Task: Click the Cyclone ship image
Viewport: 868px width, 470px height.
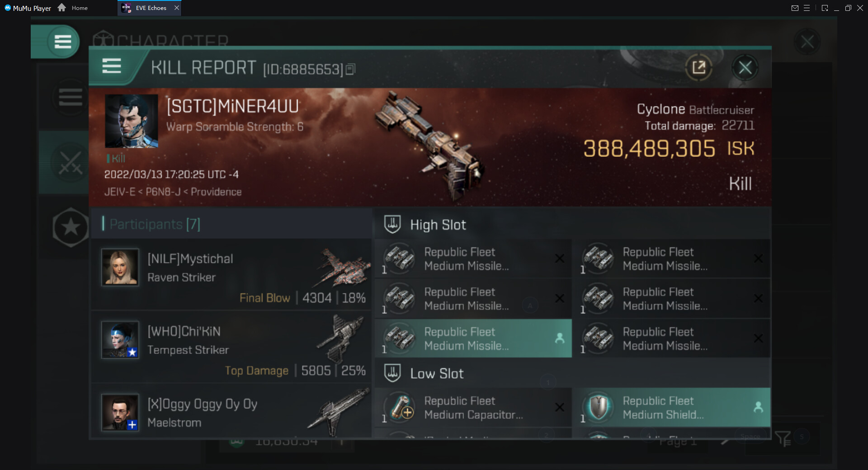Action: [x=429, y=145]
